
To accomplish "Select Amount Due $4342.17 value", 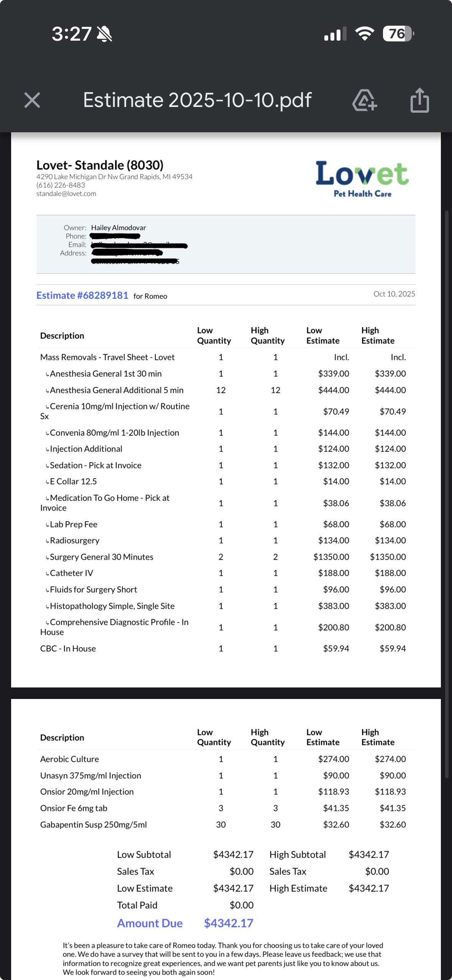I will click(x=228, y=923).
